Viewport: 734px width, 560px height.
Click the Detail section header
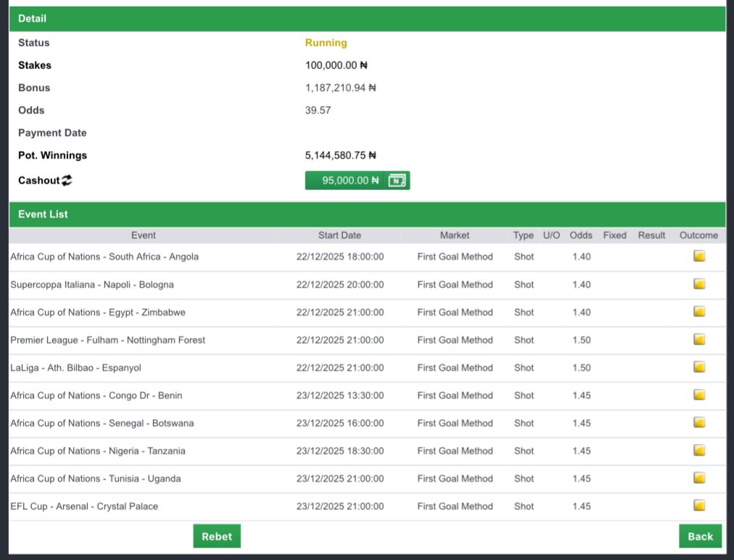(x=368, y=19)
